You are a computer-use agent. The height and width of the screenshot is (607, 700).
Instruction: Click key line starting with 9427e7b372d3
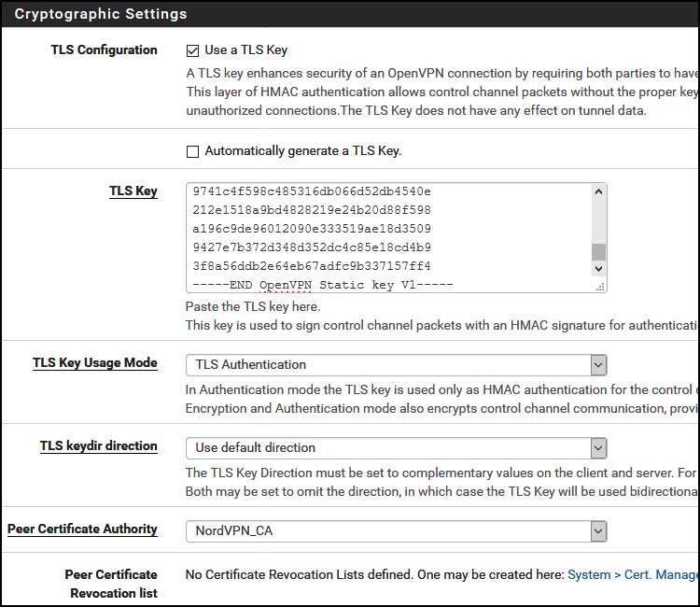click(x=312, y=247)
